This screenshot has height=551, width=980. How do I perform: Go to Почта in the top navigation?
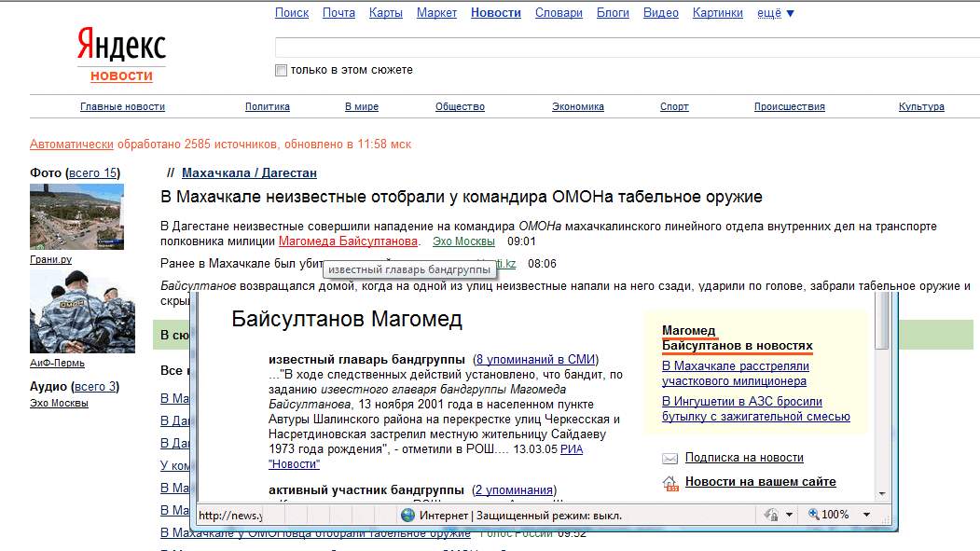tap(338, 13)
